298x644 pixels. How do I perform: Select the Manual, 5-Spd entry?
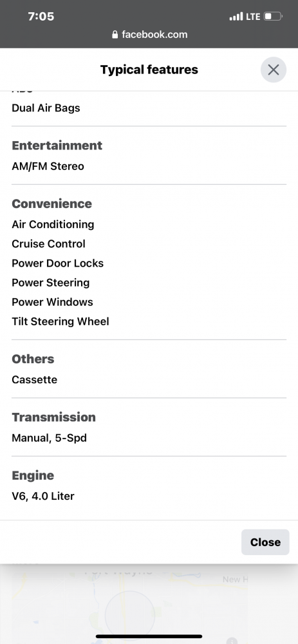coord(50,438)
